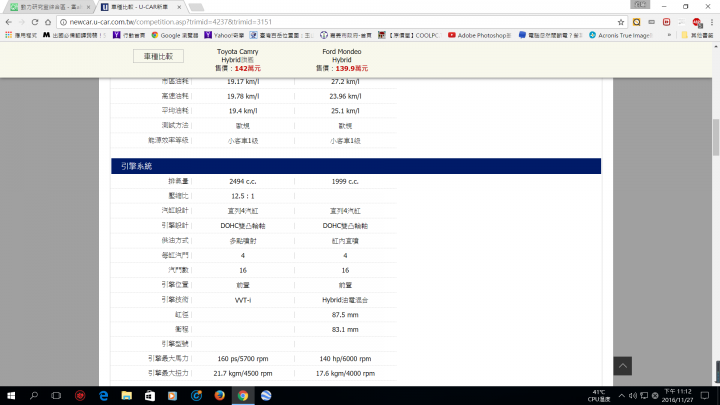The image size is (720, 405).
Task: Click the 車種比較 button
Action: click(158, 56)
